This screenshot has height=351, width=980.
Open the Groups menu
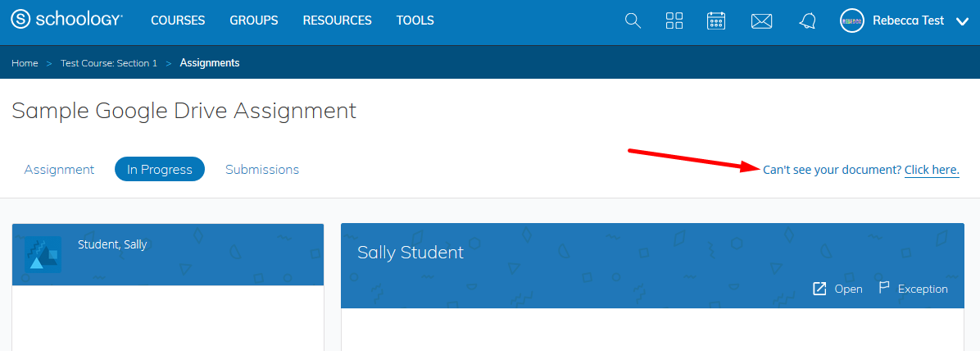(x=253, y=21)
